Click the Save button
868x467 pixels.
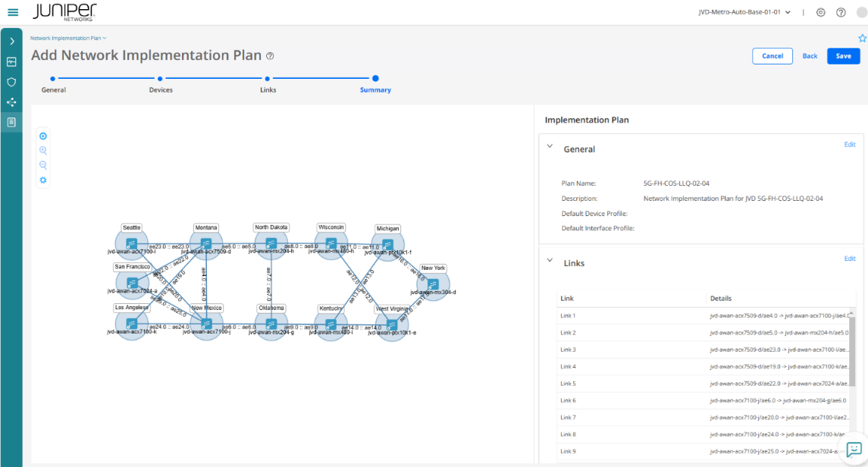click(843, 56)
